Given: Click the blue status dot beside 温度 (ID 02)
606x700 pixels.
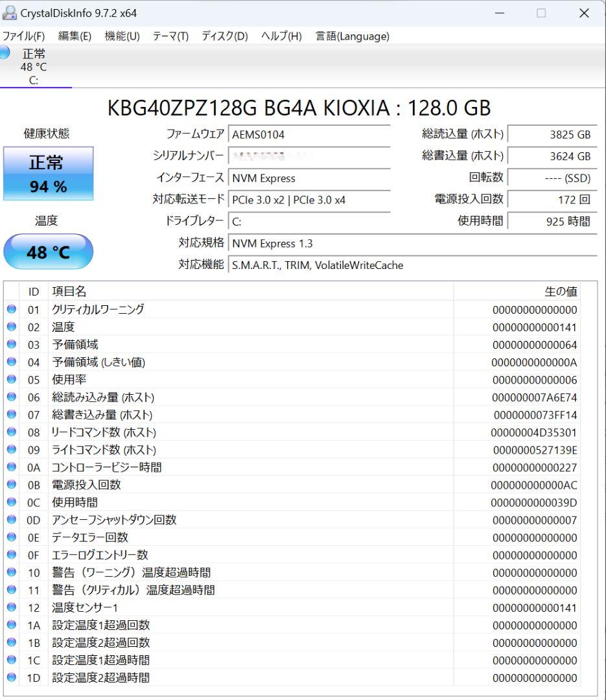Looking at the screenshot, I should [11, 327].
